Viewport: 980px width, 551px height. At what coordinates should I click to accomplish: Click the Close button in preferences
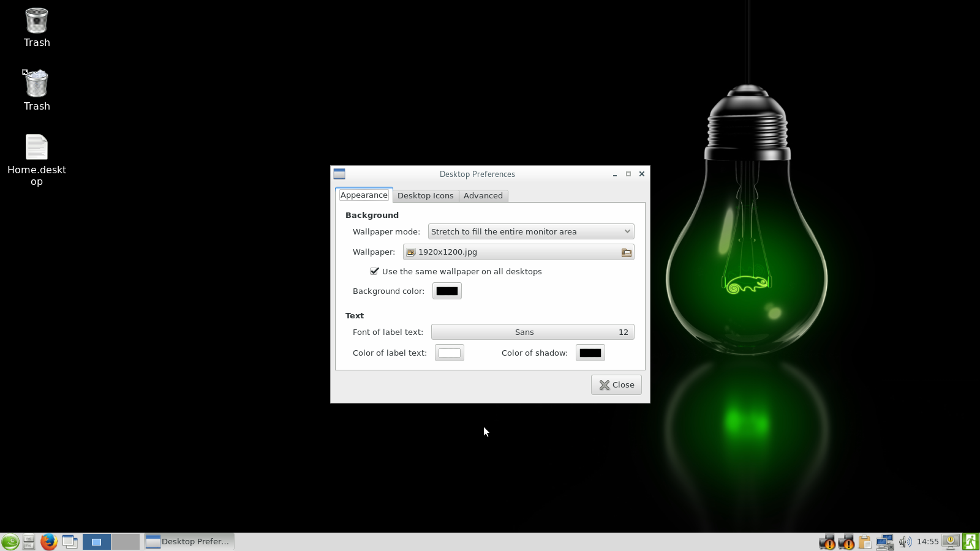pos(616,385)
